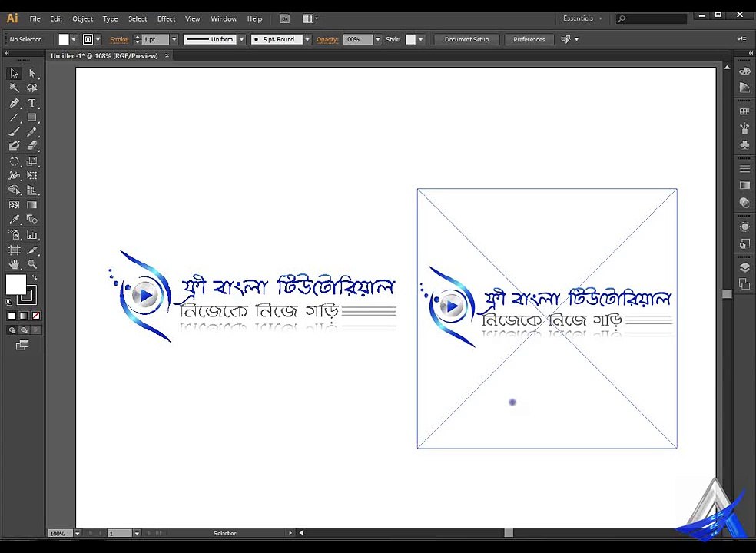Select the Free Transform tool

[32, 175]
